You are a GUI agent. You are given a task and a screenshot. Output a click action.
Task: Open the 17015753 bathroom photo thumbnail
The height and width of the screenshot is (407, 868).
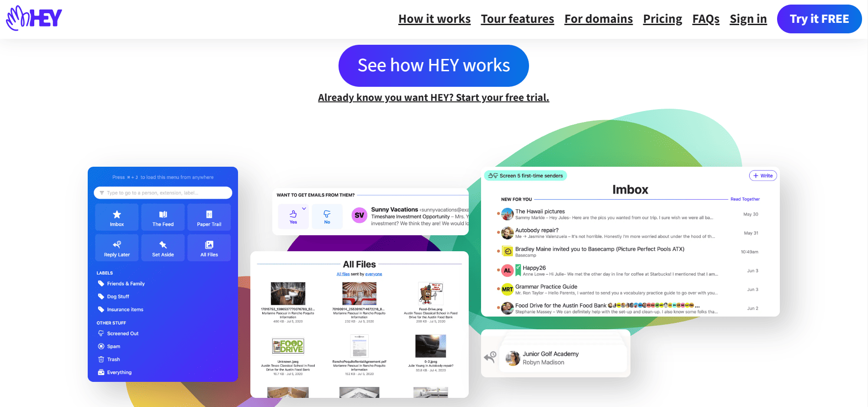coord(288,293)
